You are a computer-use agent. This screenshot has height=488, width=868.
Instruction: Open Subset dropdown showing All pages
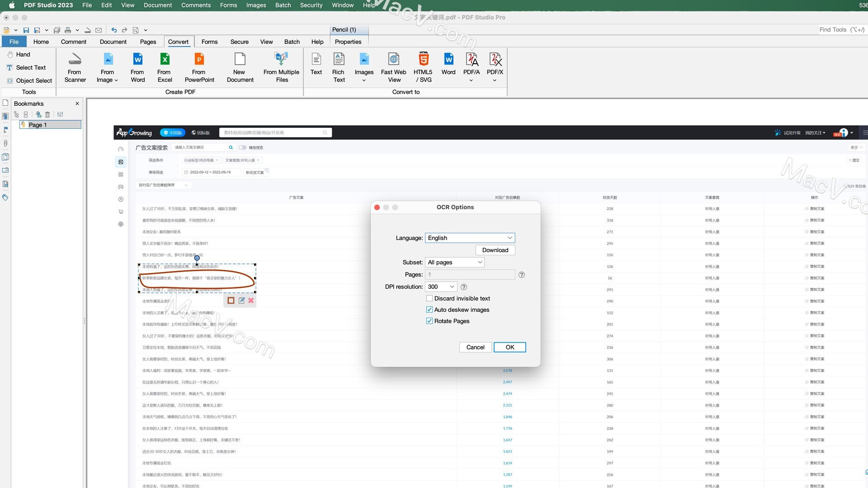(455, 262)
